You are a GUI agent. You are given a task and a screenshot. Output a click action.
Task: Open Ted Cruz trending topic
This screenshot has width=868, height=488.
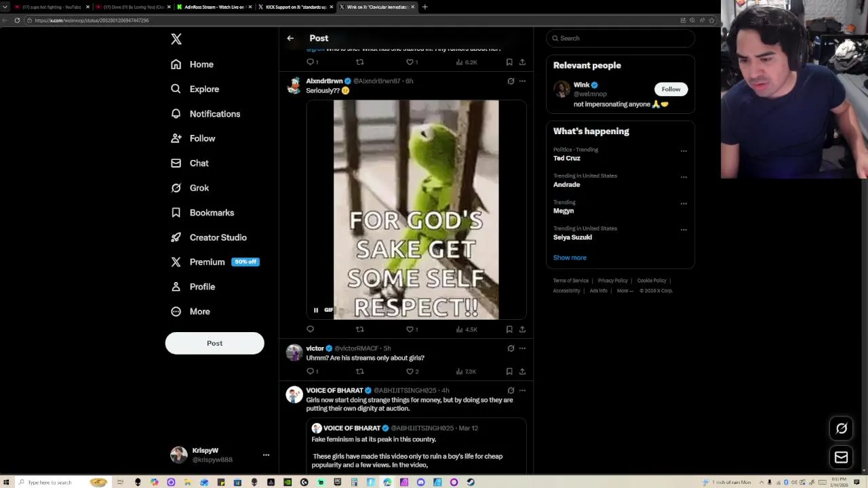tap(567, 158)
